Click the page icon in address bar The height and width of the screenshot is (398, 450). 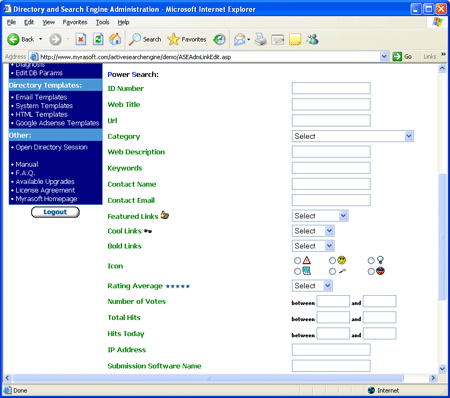pos(34,57)
